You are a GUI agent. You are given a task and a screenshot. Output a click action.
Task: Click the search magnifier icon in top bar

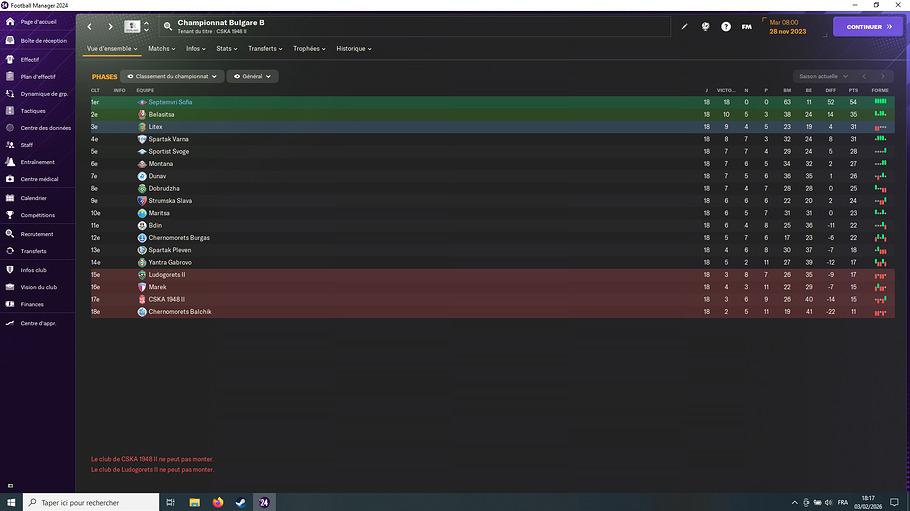coord(168,27)
